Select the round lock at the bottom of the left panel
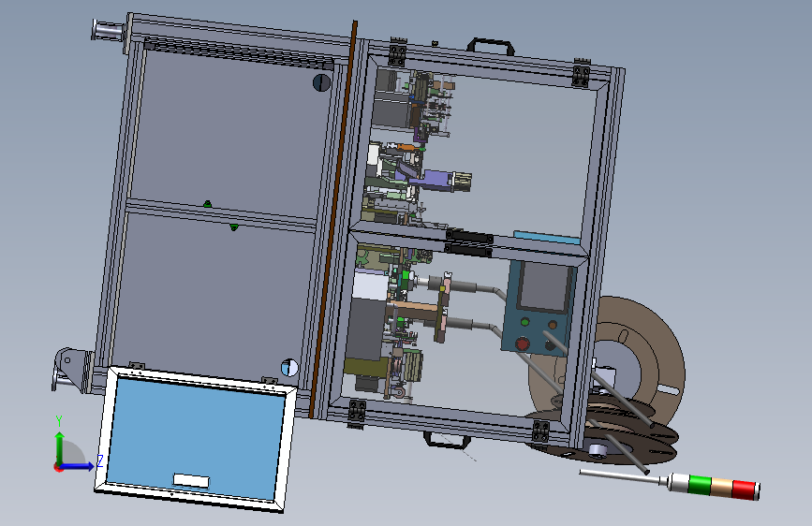Viewport: 812px width, 526px height. [x=289, y=367]
